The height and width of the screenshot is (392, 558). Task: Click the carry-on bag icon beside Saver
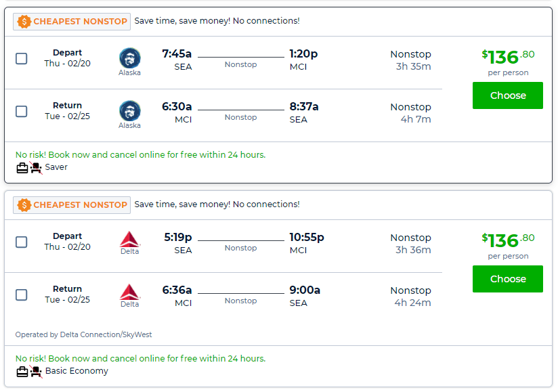[22, 167]
